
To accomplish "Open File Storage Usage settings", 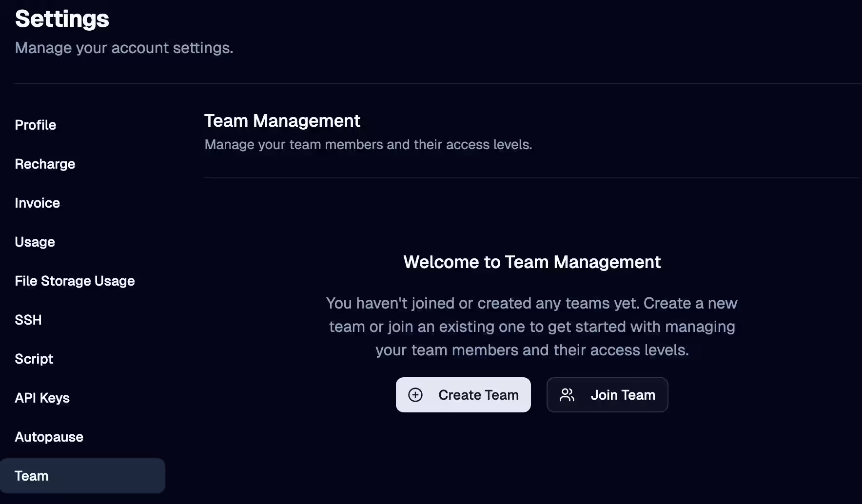I will click(75, 281).
